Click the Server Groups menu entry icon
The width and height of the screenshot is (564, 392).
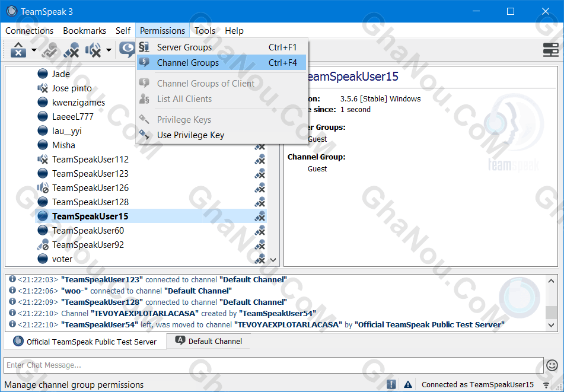(144, 47)
